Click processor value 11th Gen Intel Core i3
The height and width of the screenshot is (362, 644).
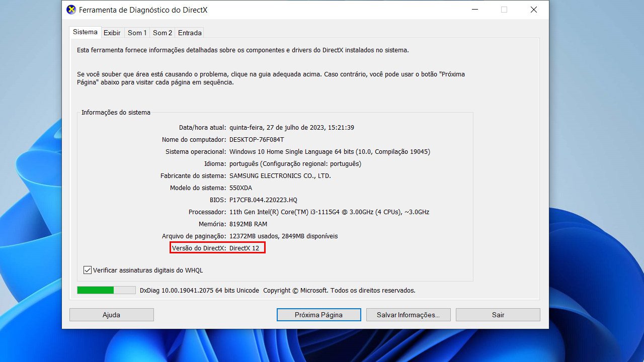pos(329,212)
